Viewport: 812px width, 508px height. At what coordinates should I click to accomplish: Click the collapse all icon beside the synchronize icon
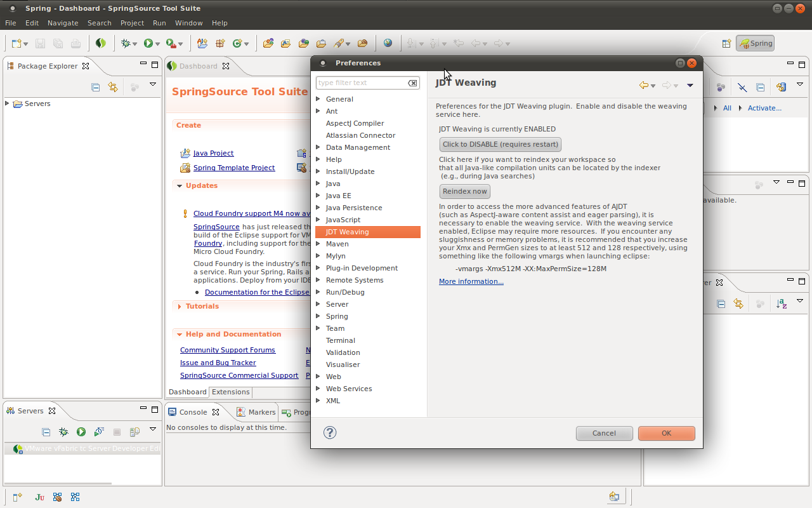click(760, 87)
